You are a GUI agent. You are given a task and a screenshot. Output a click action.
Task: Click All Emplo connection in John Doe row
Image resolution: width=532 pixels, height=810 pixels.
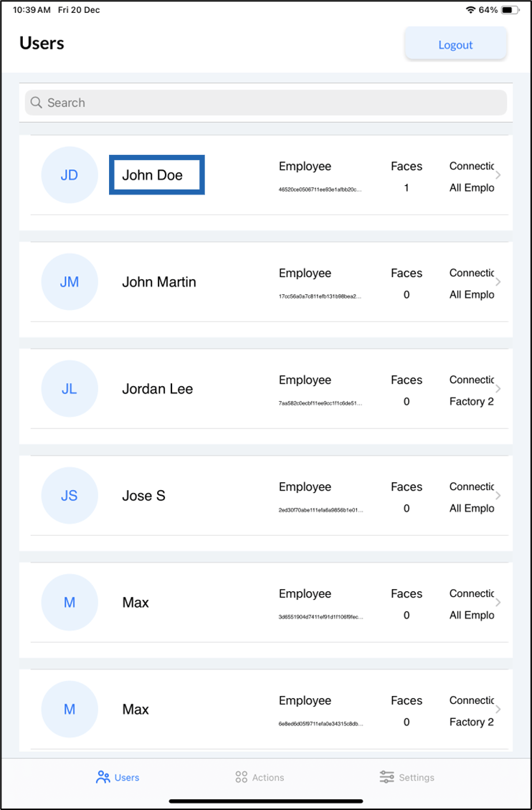point(472,188)
